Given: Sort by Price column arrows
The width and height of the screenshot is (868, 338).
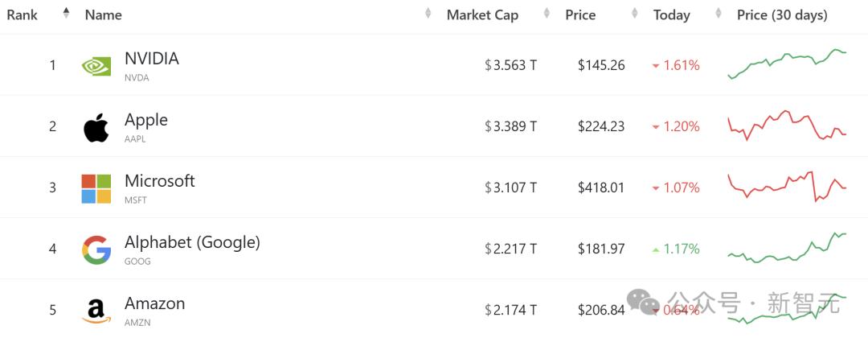Looking at the screenshot, I should [634, 14].
